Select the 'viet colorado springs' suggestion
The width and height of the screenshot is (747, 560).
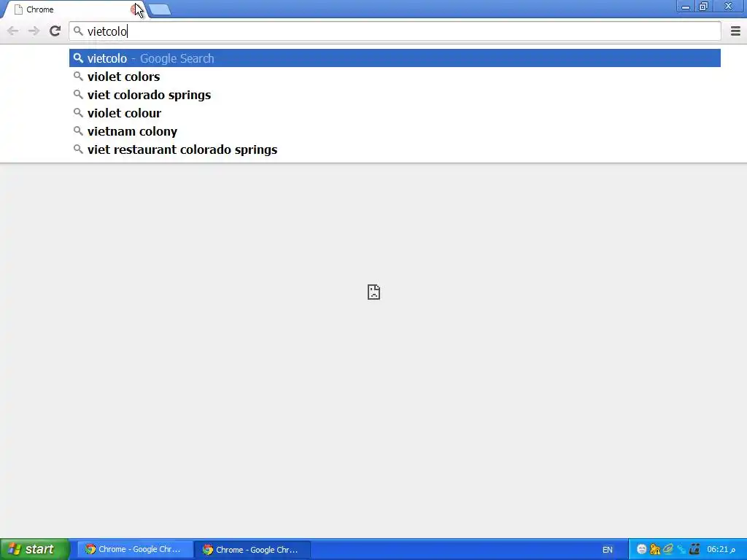click(x=395, y=95)
